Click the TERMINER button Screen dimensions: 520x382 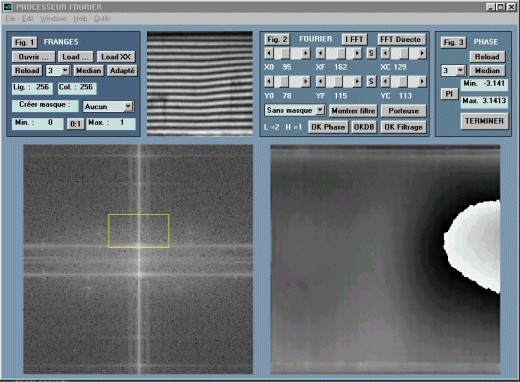pyautogui.click(x=484, y=121)
